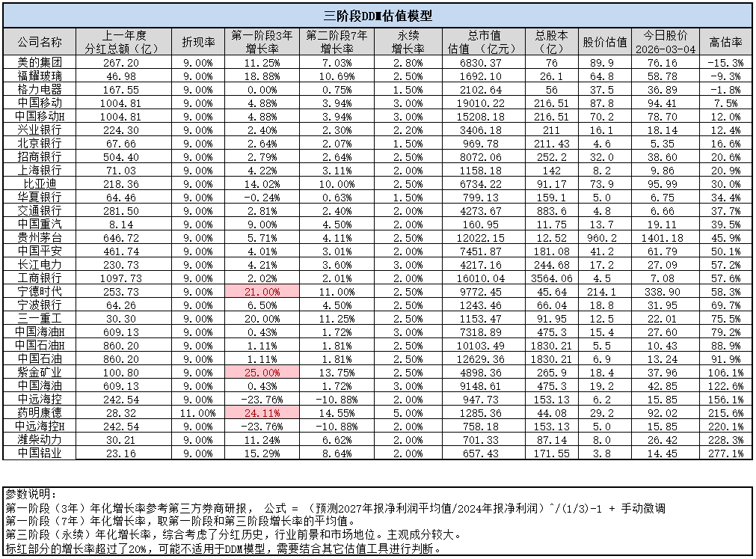Image resolution: width=756 pixels, height=559 pixels.
Task: Select the 267.20 dividend cell
Action: [123, 62]
